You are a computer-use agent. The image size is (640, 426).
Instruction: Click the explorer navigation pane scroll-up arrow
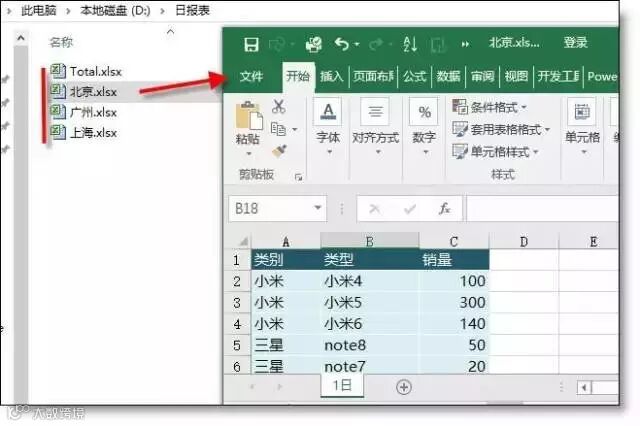click(21, 38)
